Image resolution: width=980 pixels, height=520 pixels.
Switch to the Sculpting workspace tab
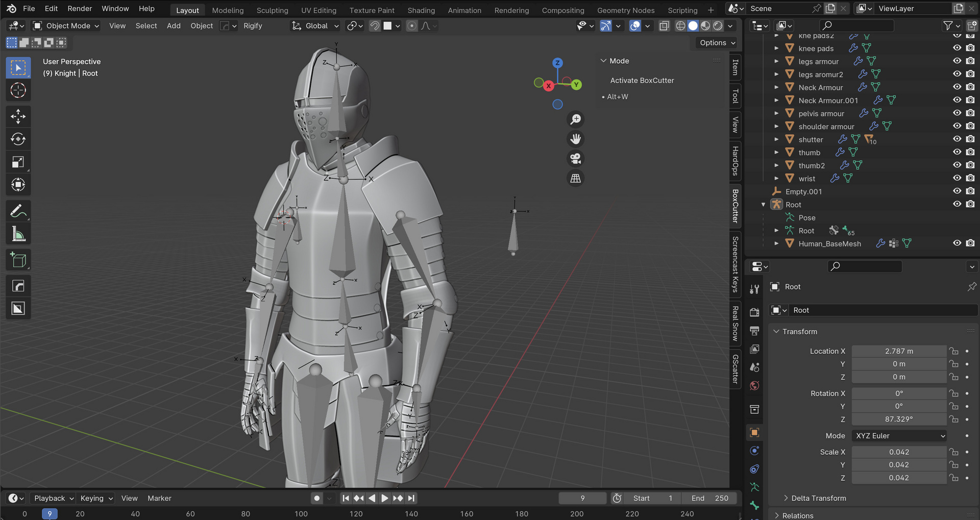pyautogui.click(x=272, y=10)
